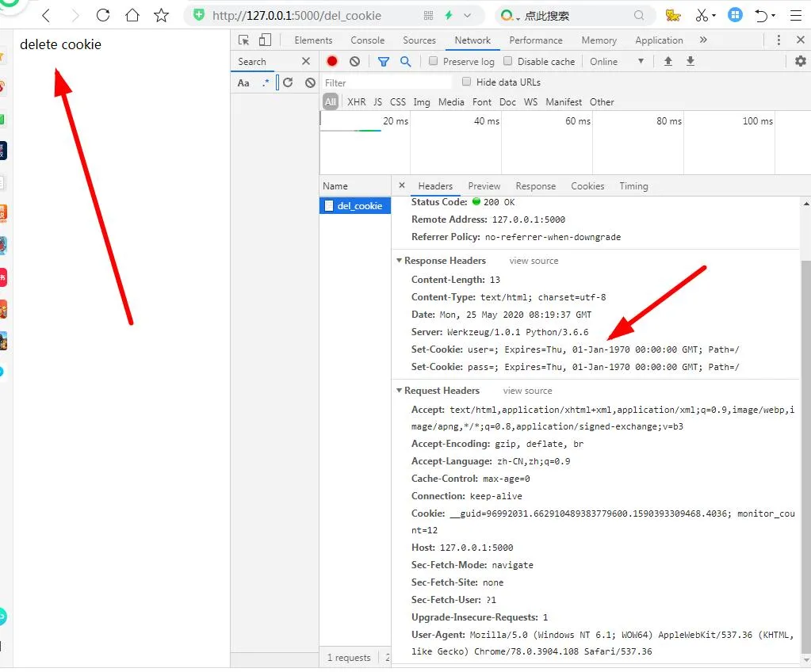Switch to the Console tab
This screenshot has width=811, height=672.
[367, 40]
